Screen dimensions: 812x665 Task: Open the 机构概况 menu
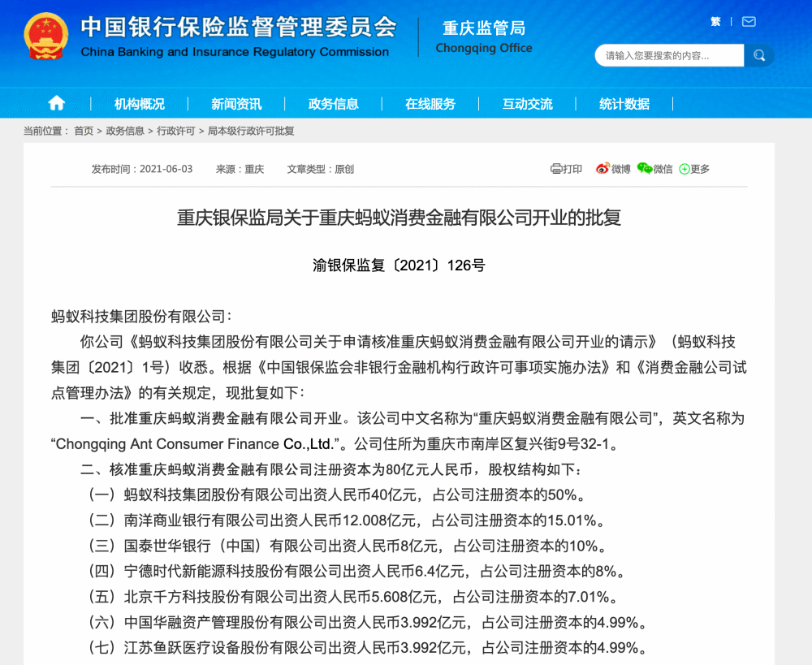pos(139,104)
